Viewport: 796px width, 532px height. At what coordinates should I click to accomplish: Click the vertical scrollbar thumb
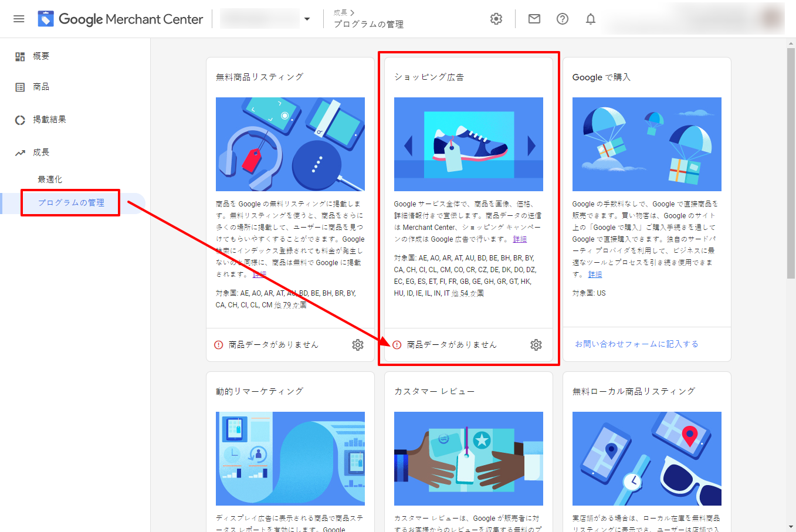791,163
